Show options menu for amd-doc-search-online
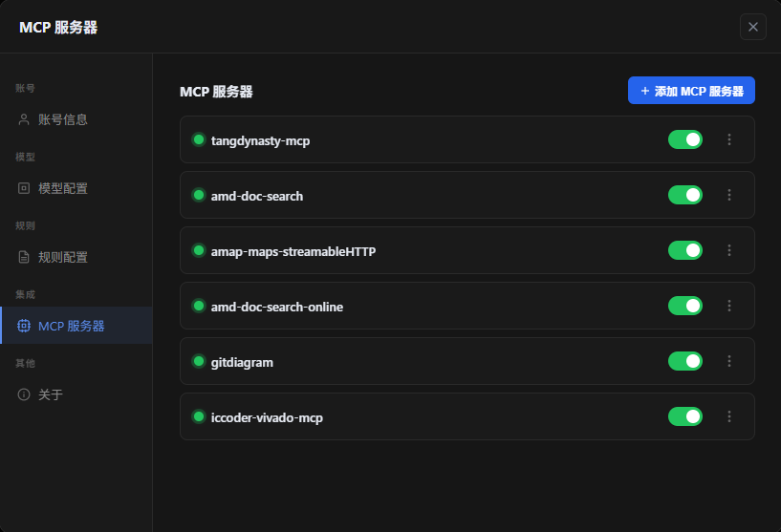The width and height of the screenshot is (781, 532). click(x=729, y=306)
